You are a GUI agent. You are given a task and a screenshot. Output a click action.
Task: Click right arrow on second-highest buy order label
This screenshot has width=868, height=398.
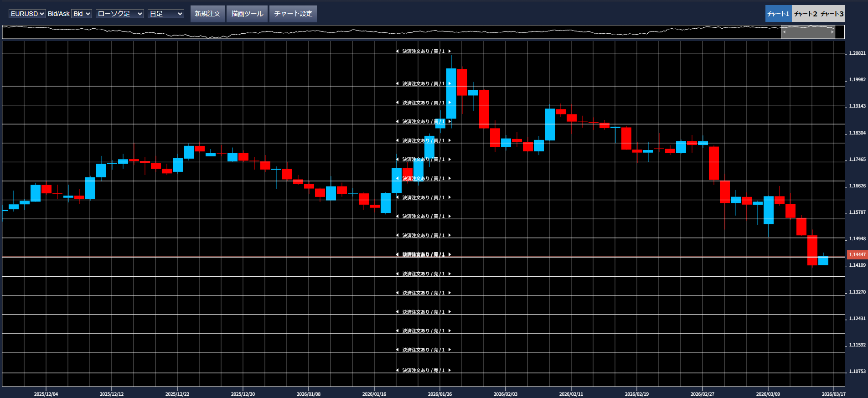(449, 84)
